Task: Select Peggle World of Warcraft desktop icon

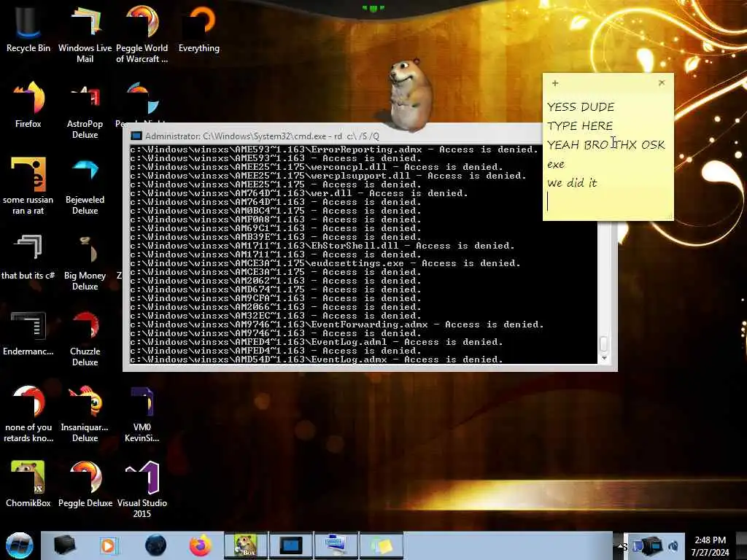Action: [142, 34]
